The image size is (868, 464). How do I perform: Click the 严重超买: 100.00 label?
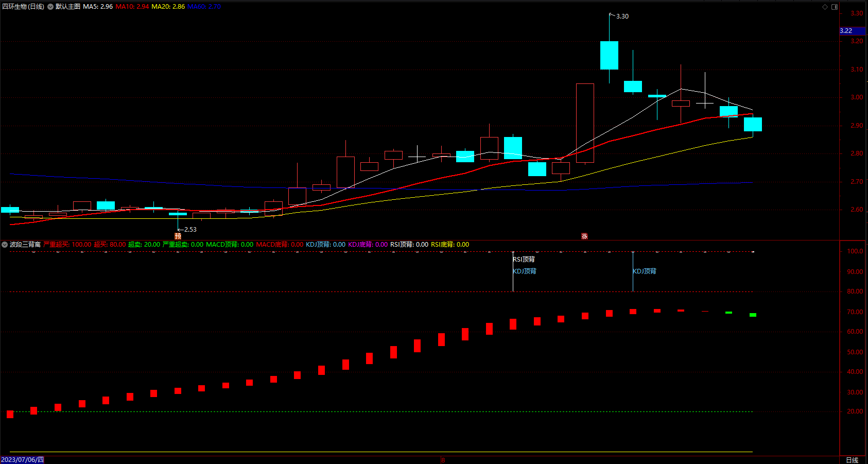tap(67, 245)
